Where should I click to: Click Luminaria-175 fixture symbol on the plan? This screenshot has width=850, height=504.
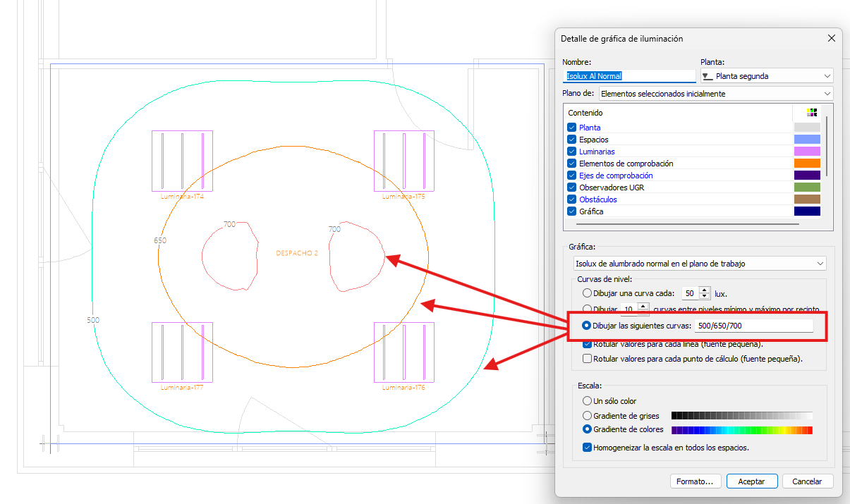tap(403, 161)
